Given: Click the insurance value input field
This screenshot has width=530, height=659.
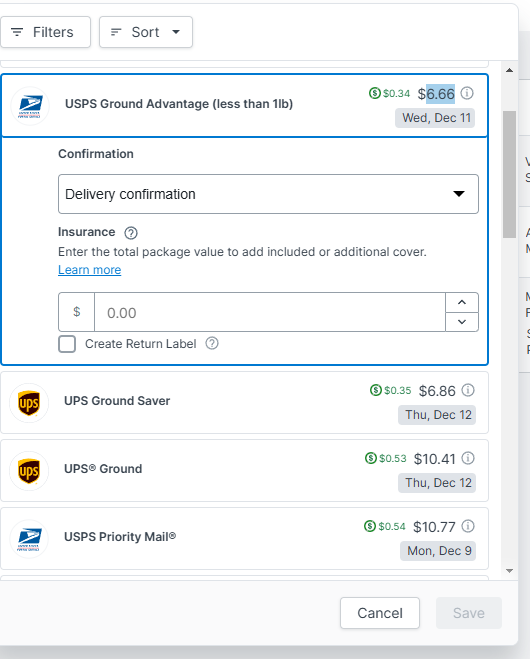Looking at the screenshot, I should [270, 312].
